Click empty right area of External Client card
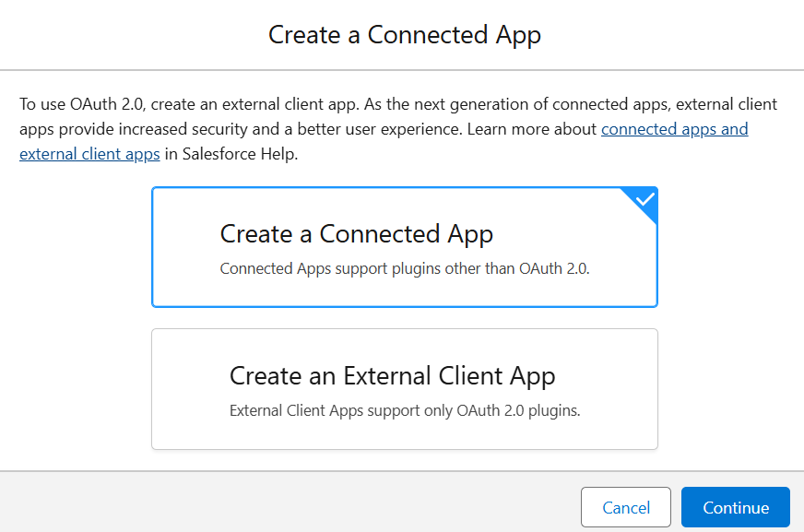The image size is (804, 532). [618, 388]
